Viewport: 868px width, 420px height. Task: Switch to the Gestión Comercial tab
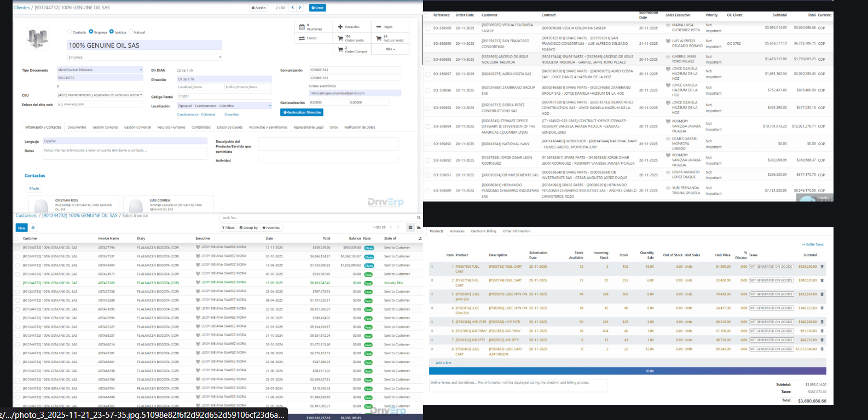coord(137,128)
